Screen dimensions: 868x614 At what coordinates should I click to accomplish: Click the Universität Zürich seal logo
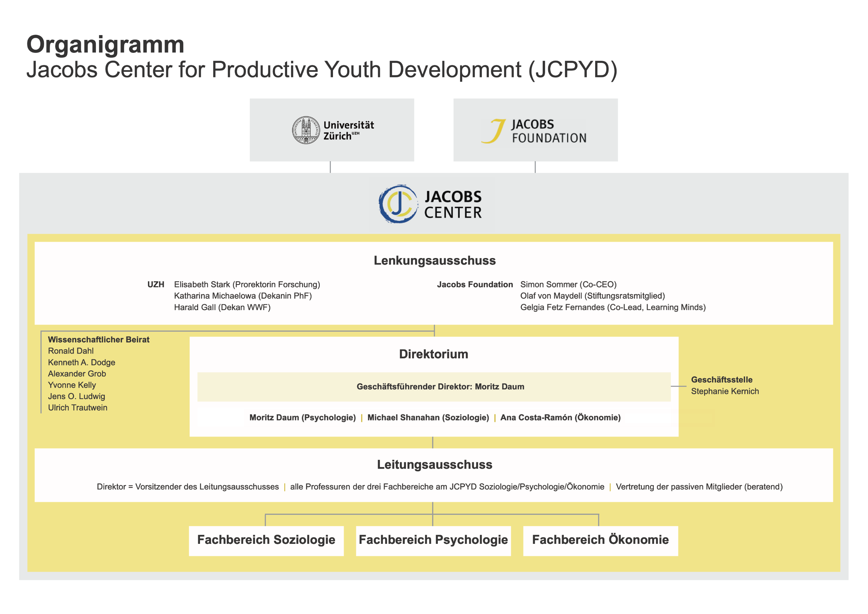click(x=306, y=130)
